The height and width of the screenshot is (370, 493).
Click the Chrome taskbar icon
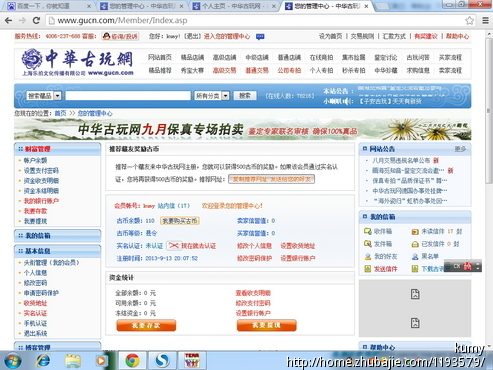[x=132, y=361]
